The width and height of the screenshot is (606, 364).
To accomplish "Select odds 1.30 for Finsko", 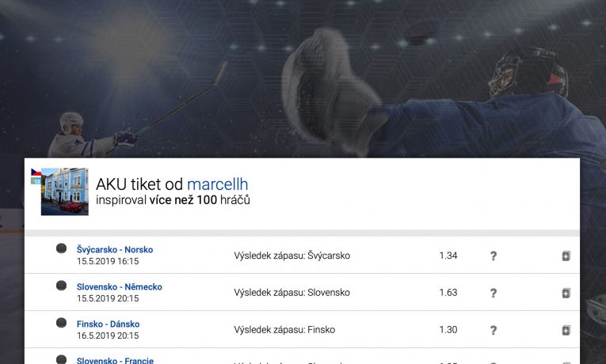I will click(x=448, y=330).
